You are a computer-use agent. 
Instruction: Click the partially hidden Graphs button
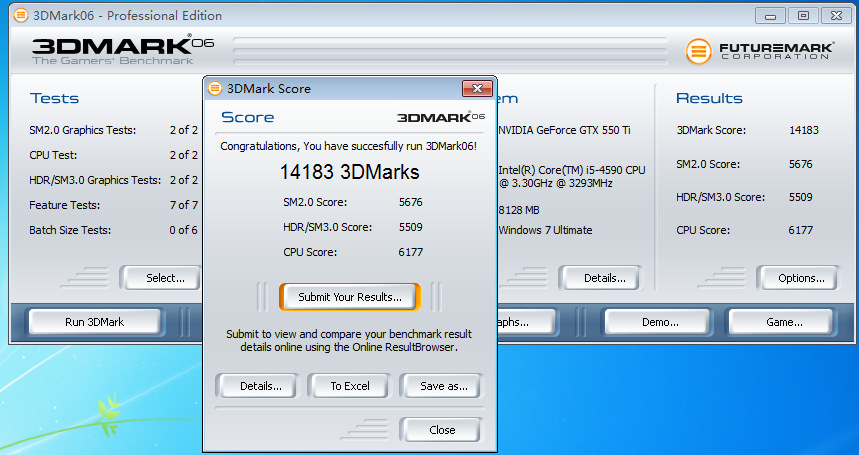point(526,322)
